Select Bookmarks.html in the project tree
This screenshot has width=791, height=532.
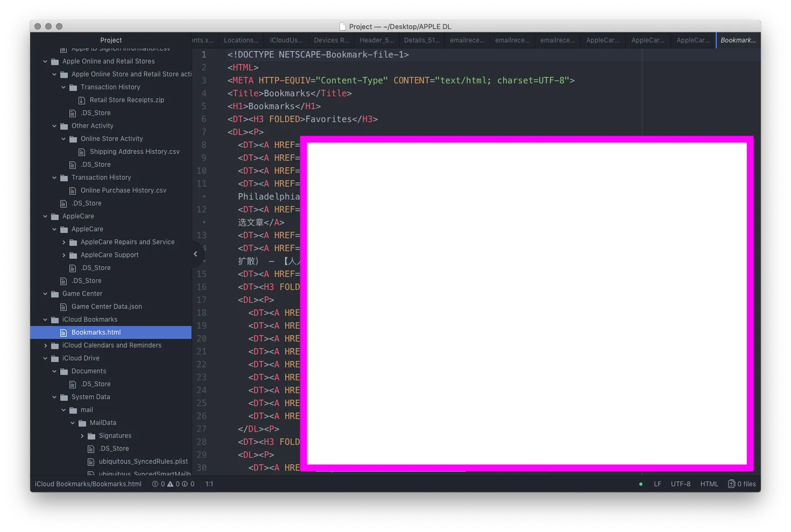(x=111, y=332)
